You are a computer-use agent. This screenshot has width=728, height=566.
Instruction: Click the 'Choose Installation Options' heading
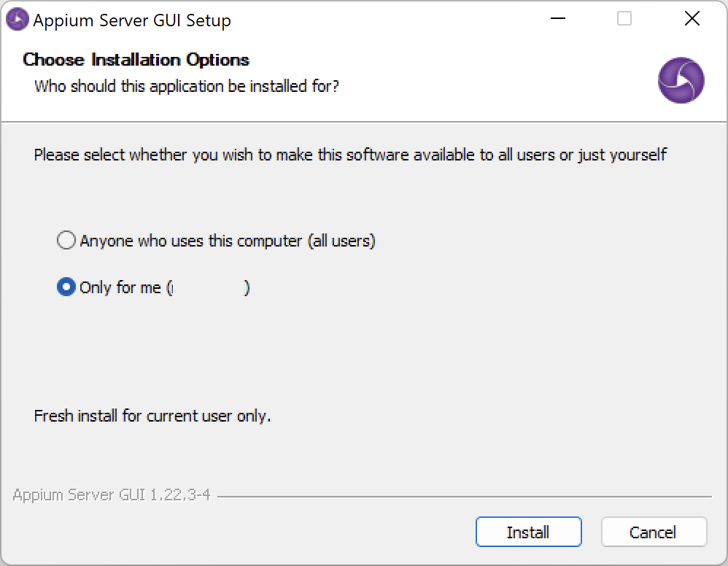[x=136, y=60]
